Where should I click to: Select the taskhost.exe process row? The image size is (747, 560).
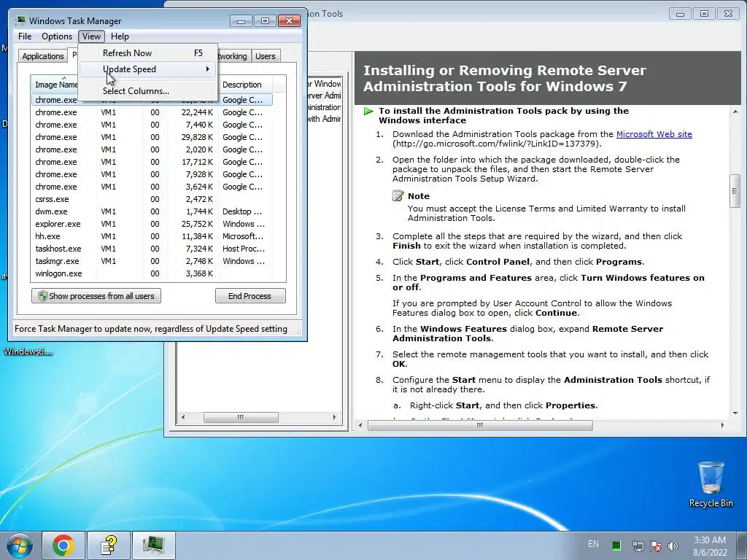coord(152,249)
